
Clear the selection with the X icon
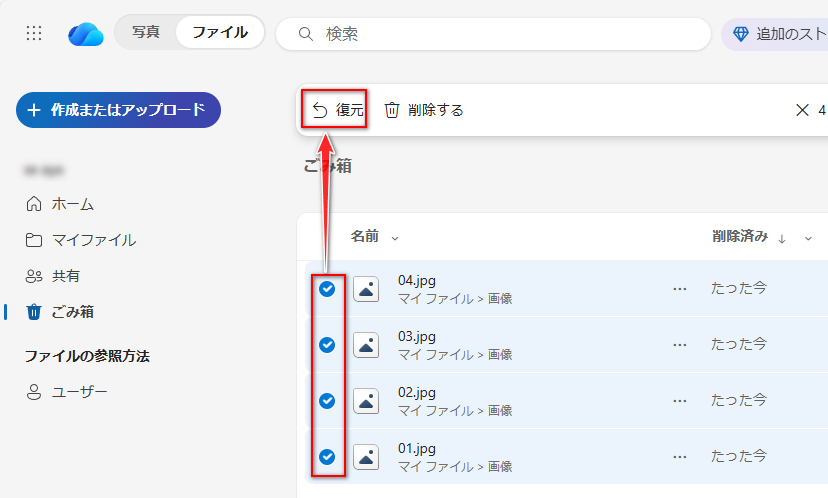802,110
